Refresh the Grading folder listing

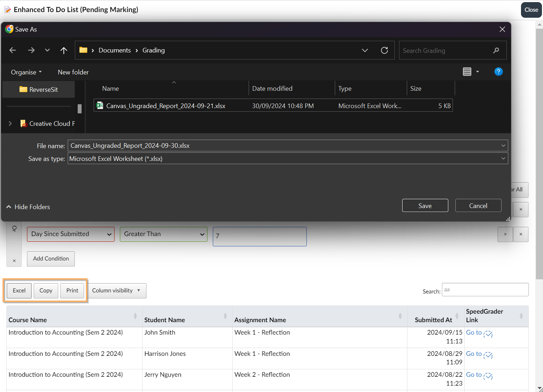pyautogui.click(x=384, y=50)
